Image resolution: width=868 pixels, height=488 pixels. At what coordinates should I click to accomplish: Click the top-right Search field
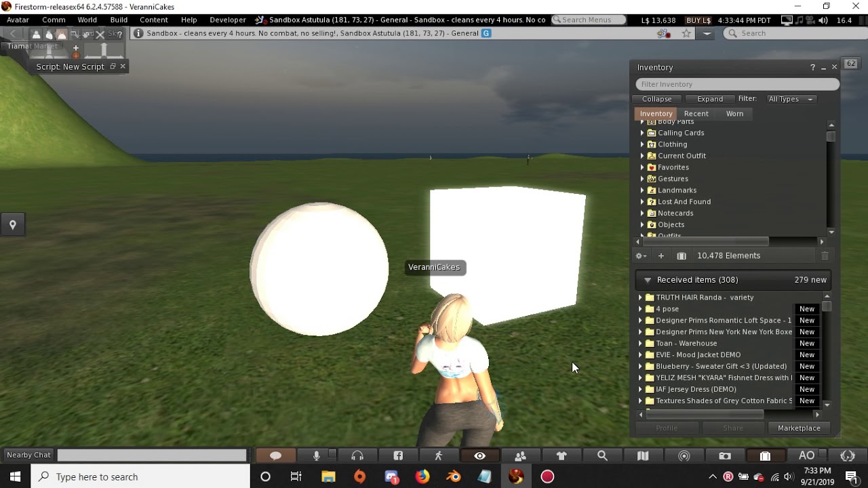(793, 33)
